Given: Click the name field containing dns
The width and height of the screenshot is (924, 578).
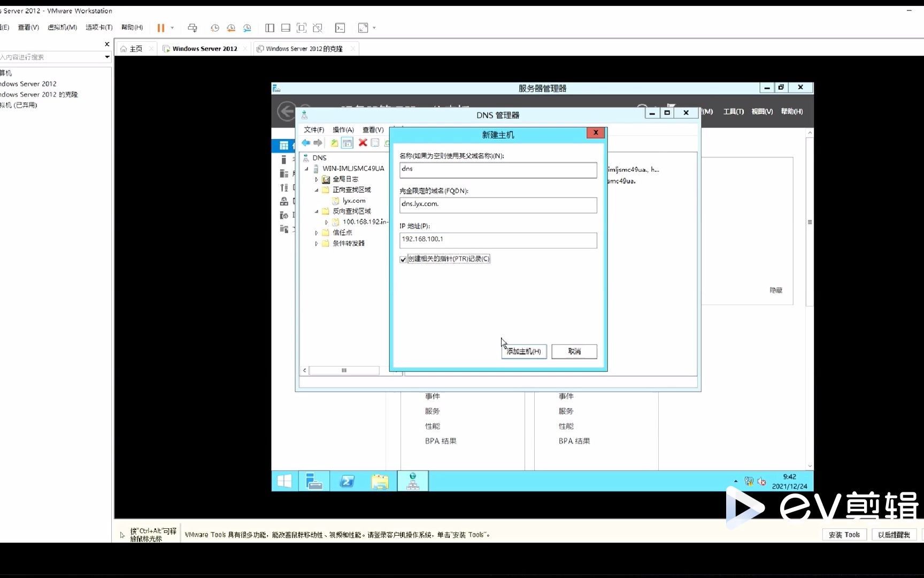Looking at the screenshot, I should (498, 170).
